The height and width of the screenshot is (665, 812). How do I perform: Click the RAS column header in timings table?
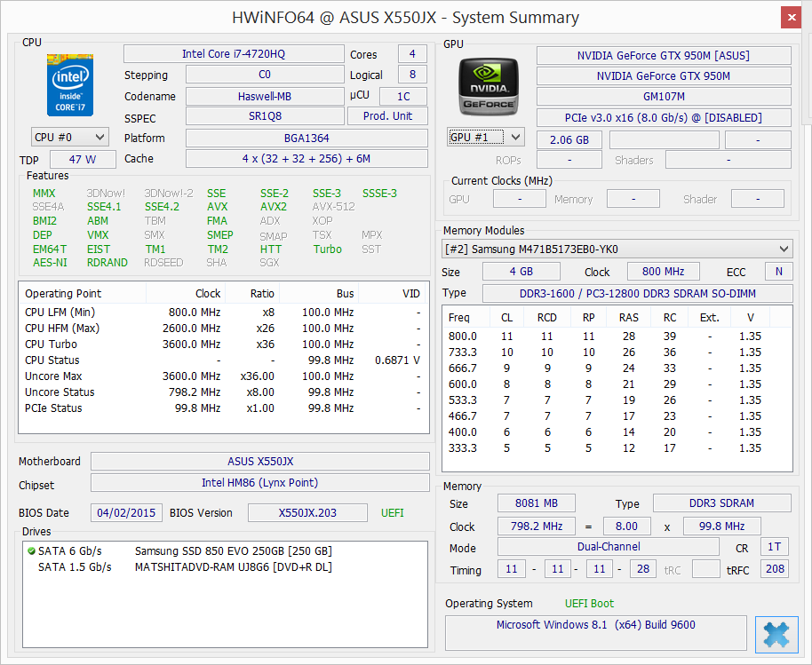[x=629, y=317]
